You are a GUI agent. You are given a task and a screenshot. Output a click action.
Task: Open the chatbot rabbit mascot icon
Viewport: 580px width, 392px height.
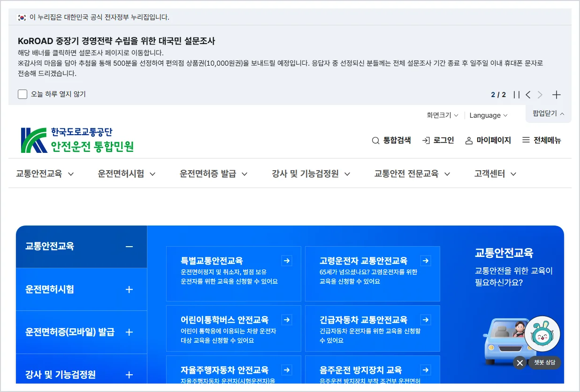(542, 334)
